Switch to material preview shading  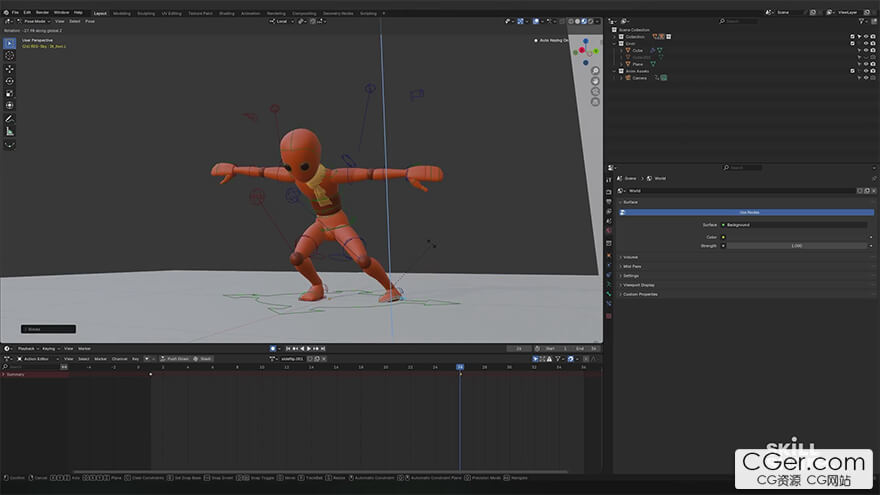[x=584, y=21]
